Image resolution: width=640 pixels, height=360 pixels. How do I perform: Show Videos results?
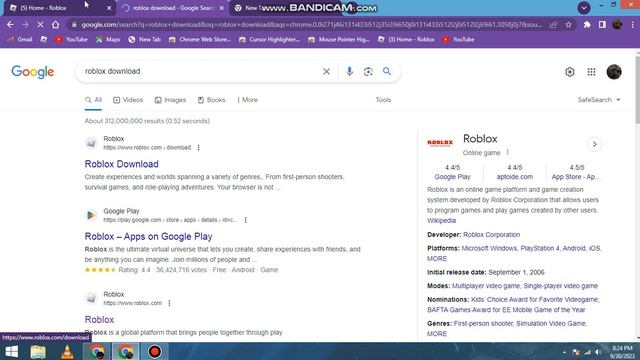(x=128, y=100)
